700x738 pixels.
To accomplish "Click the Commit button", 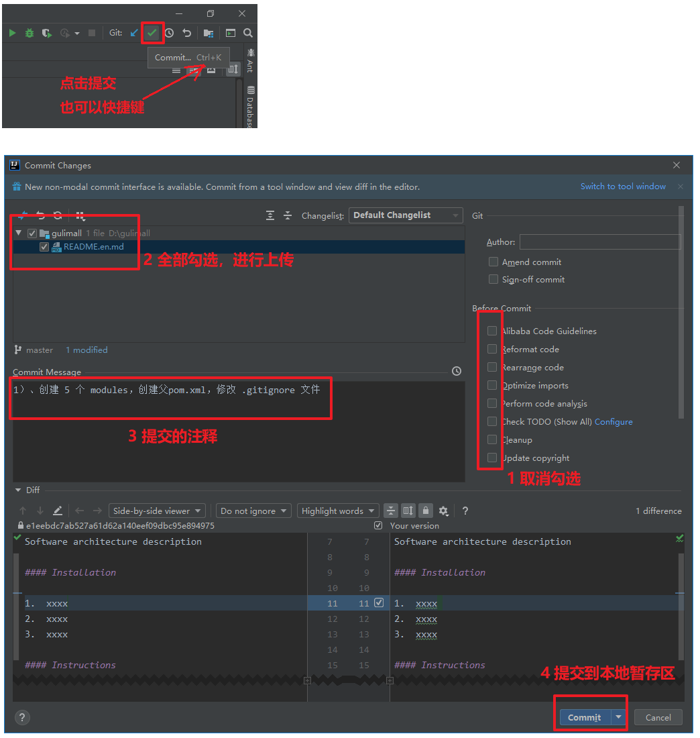I will pos(585,717).
